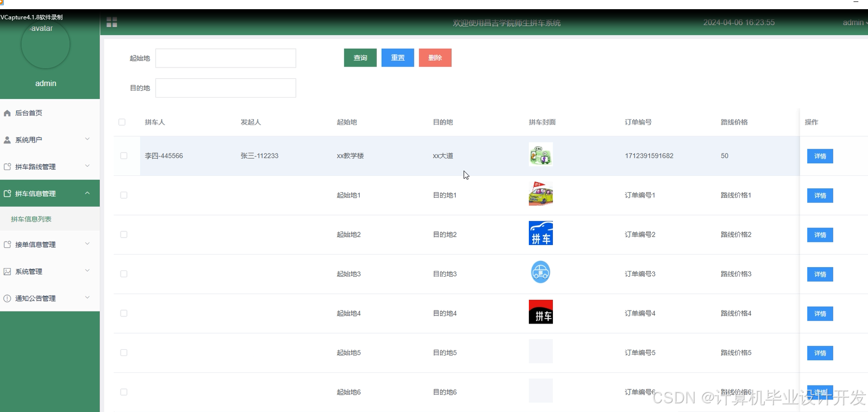868x412 pixels.
Task: Click the home icon beside 后台首页
Action: [7, 113]
